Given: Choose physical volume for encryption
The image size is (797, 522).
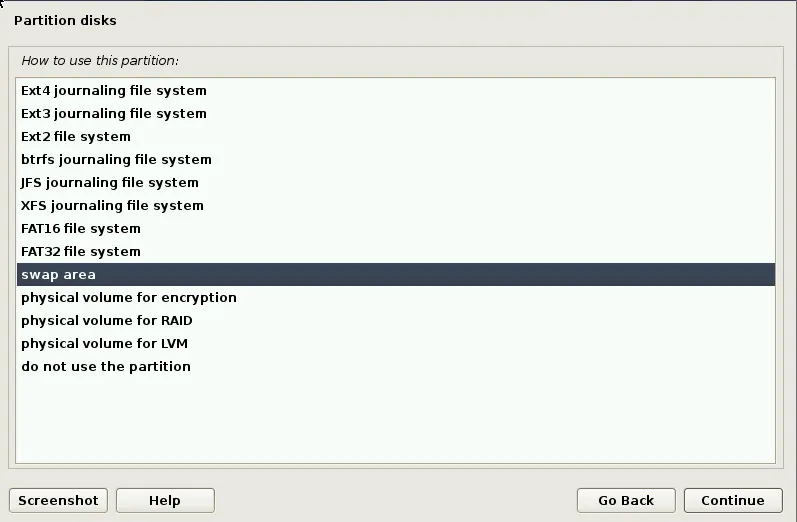Looking at the screenshot, I should click(x=395, y=297).
